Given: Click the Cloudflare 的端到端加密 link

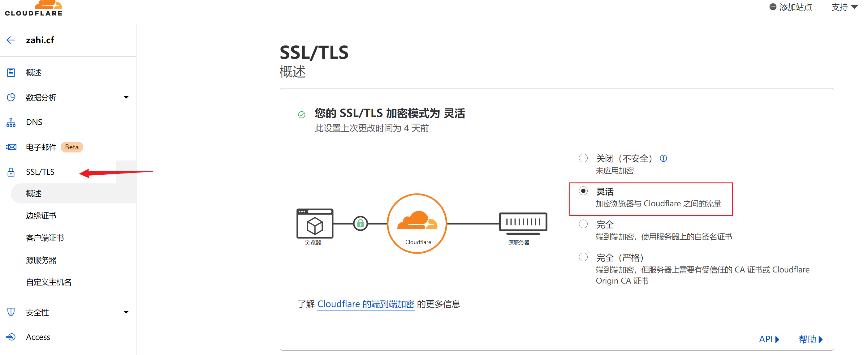Looking at the screenshot, I should tap(365, 304).
